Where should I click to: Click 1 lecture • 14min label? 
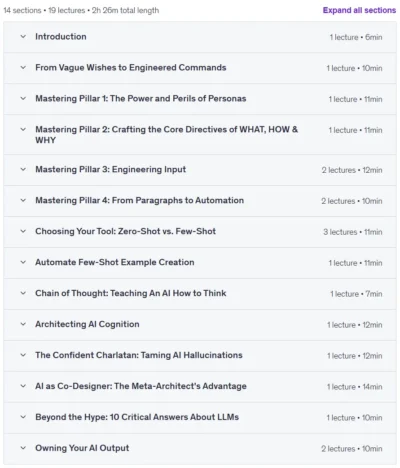355,387
